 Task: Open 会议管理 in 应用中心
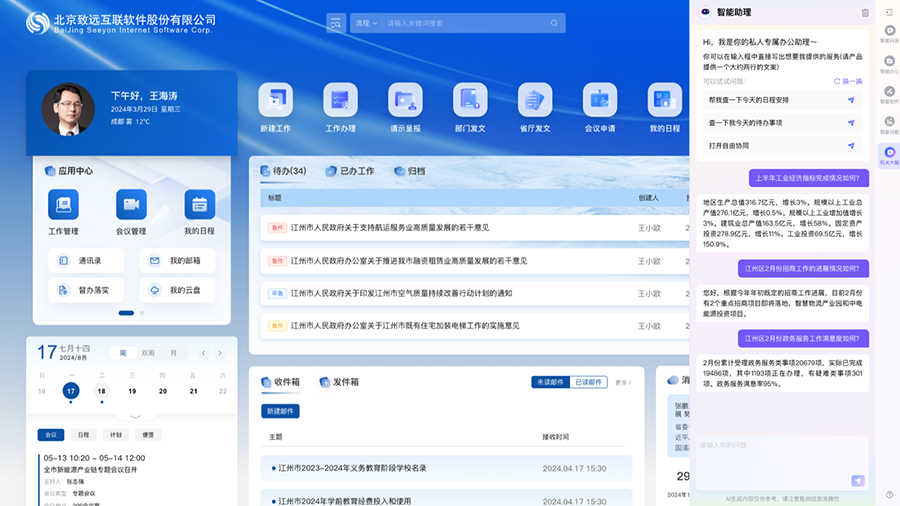tap(131, 205)
